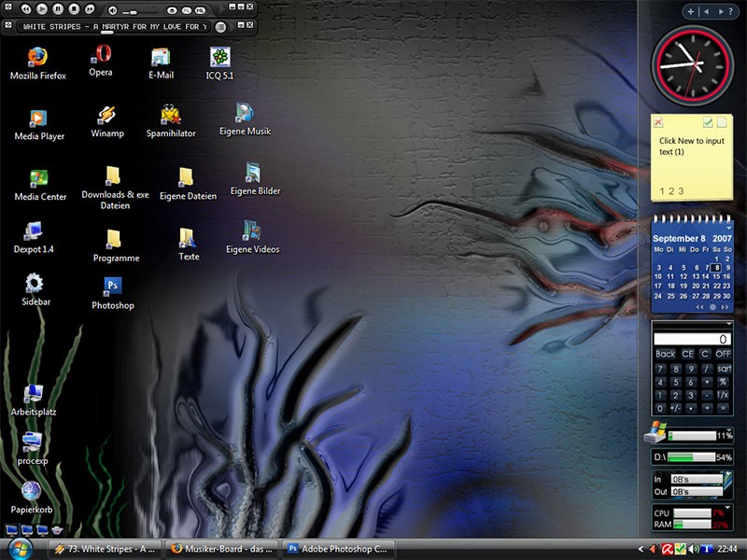Image resolution: width=747 pixels, height=560 pixels.
Task: Select the Dexpot 1.4 desktop icon
Action: (34, 238)
